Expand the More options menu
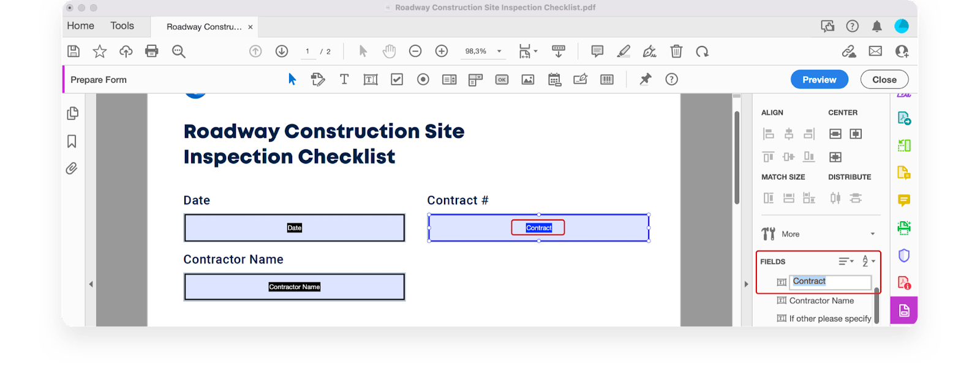Viewport: 980px width, 370px height. coord(872,234)
